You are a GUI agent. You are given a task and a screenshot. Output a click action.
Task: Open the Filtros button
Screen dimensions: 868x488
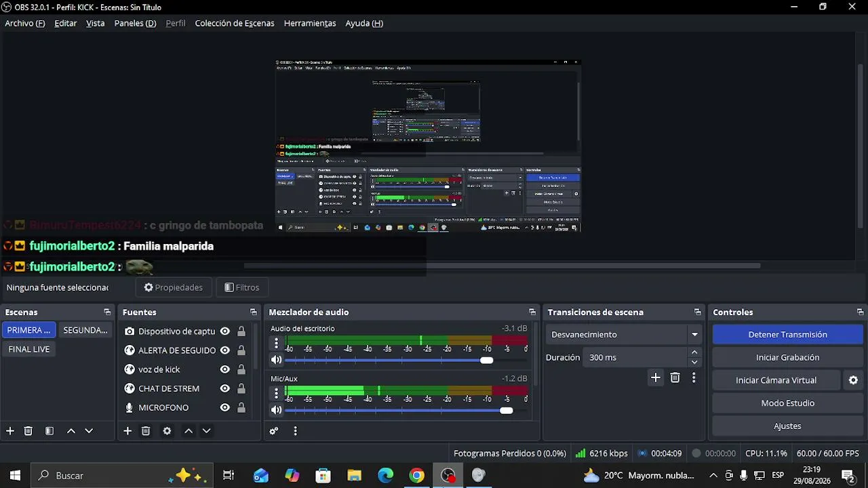click(x=241, y=287)
